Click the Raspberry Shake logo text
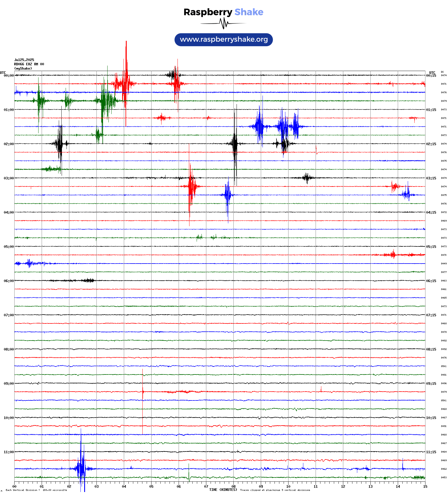This screenshot has width=448, height=494. tap(223, 12)
